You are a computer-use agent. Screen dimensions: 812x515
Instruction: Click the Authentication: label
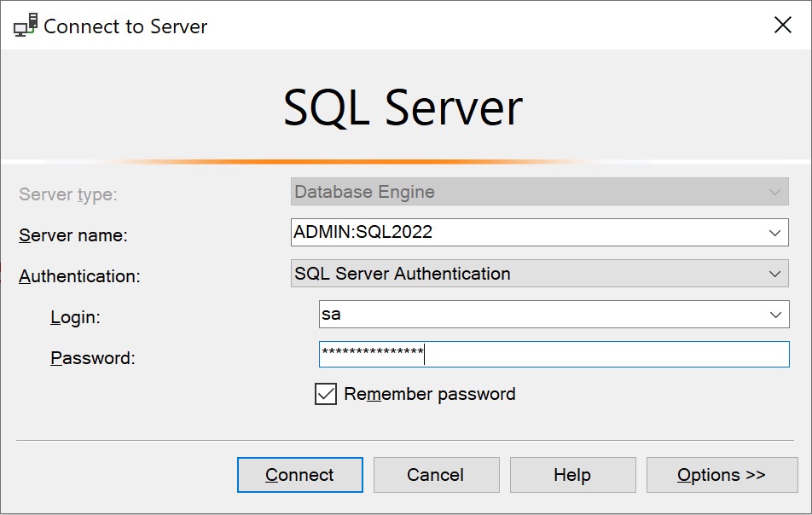click(79, 276)
